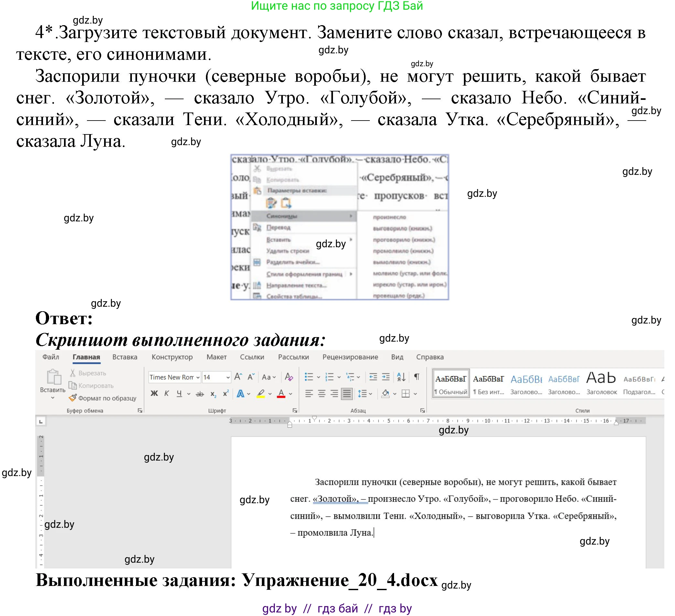Click the subscript x₂ icon

[x=213, y=394]
